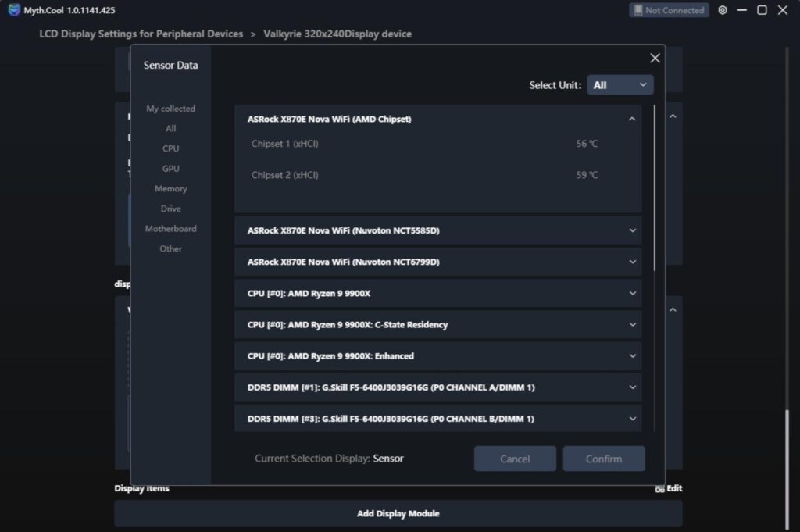Expand the Nuvoton NCT5585D sensor group
This screenshot has width=800, height=532.
(x=437, y=230)
